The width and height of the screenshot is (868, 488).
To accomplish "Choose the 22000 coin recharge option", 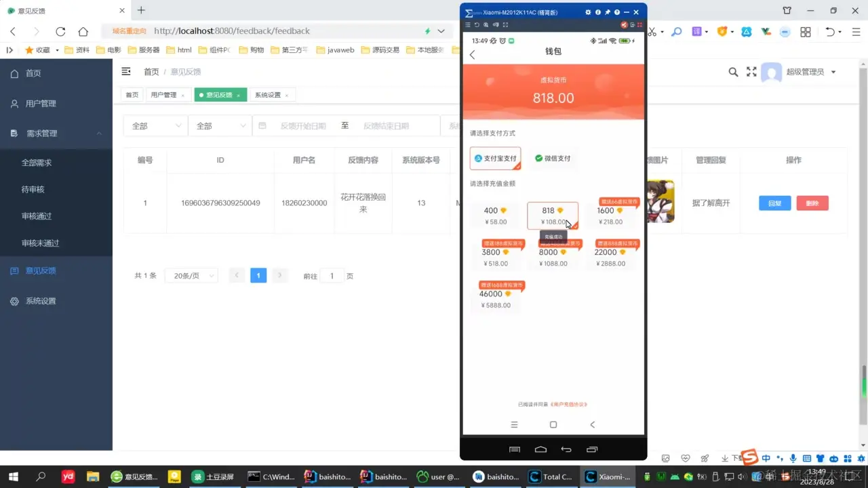I will pos(610,258).
